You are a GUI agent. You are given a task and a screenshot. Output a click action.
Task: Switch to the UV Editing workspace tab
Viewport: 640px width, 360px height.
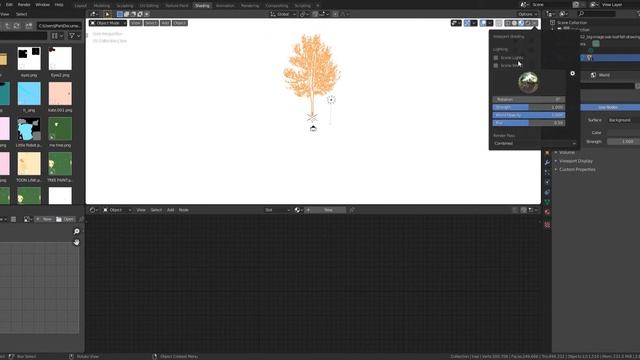(x=149, y=6)
